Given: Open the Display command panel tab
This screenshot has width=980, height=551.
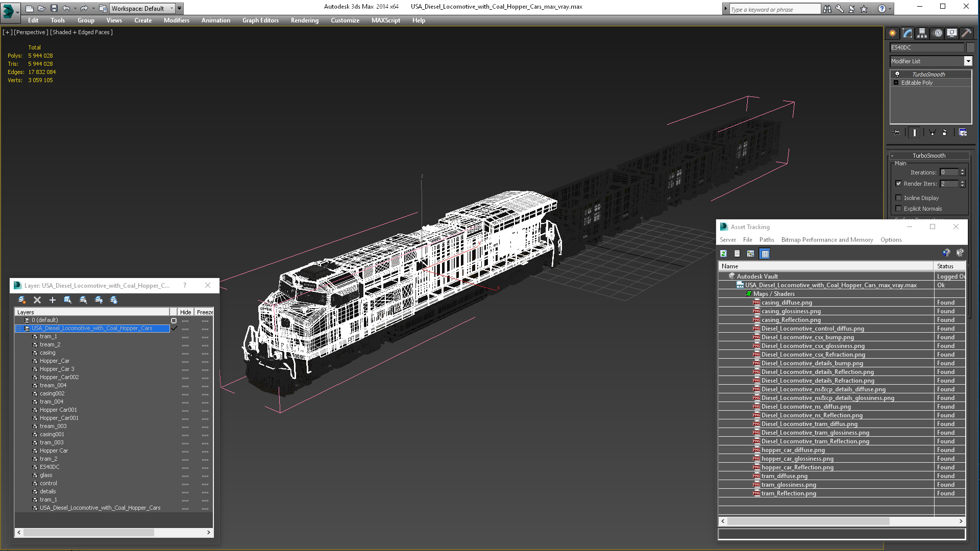Looking at the screenshot, I should pyautogui.click(x=952, y=33).
